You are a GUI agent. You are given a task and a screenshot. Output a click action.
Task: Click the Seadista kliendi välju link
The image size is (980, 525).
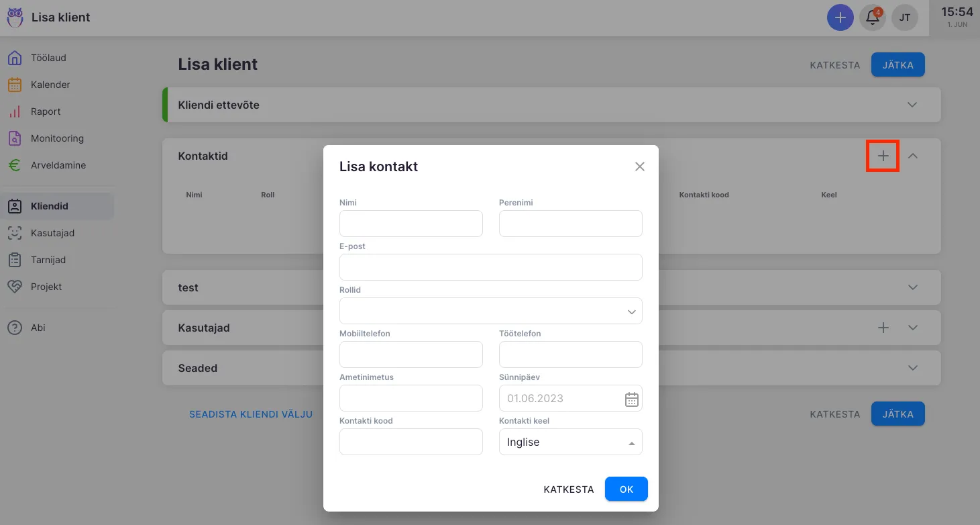[251, 414]
